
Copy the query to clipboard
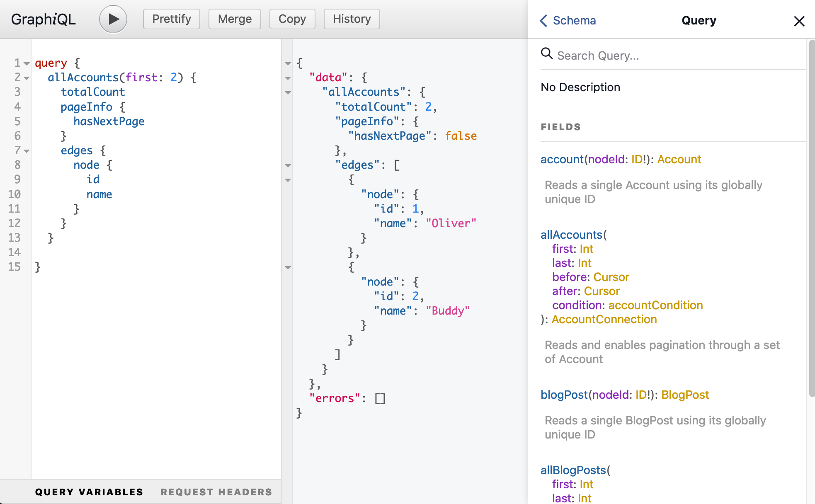292,19
